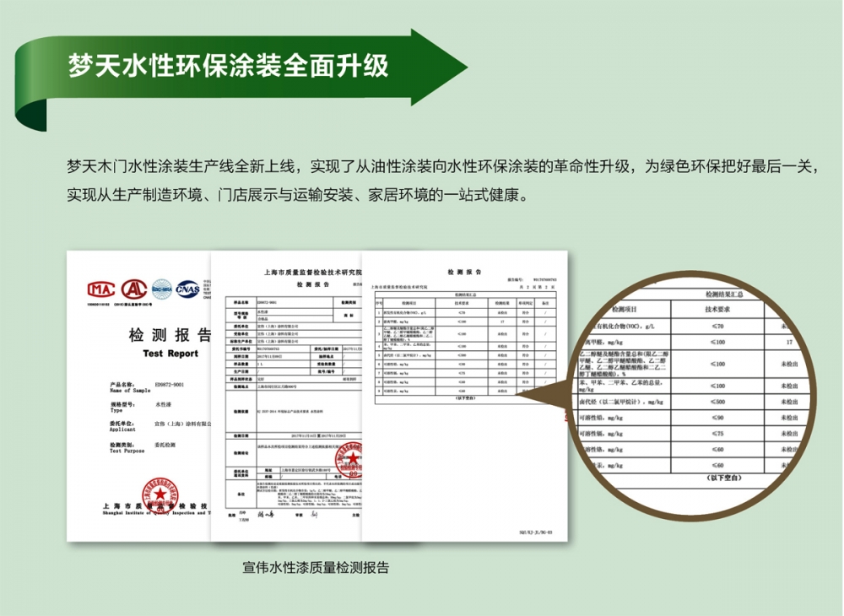Click the paragraph line starting 实现从生产制造环境
Screen dimensions: 844x616
(297, 194)
